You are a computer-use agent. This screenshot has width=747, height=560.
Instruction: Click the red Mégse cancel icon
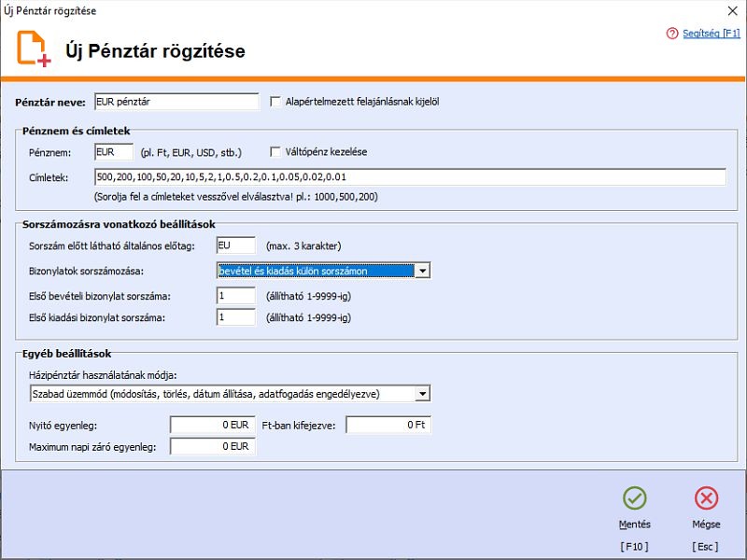pyautogui.click(x=707, y=499)
